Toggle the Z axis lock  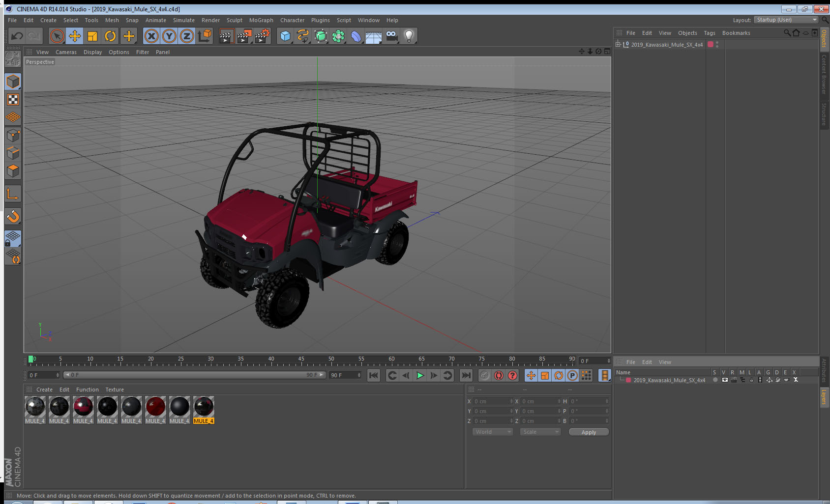[x=187, y=36]
